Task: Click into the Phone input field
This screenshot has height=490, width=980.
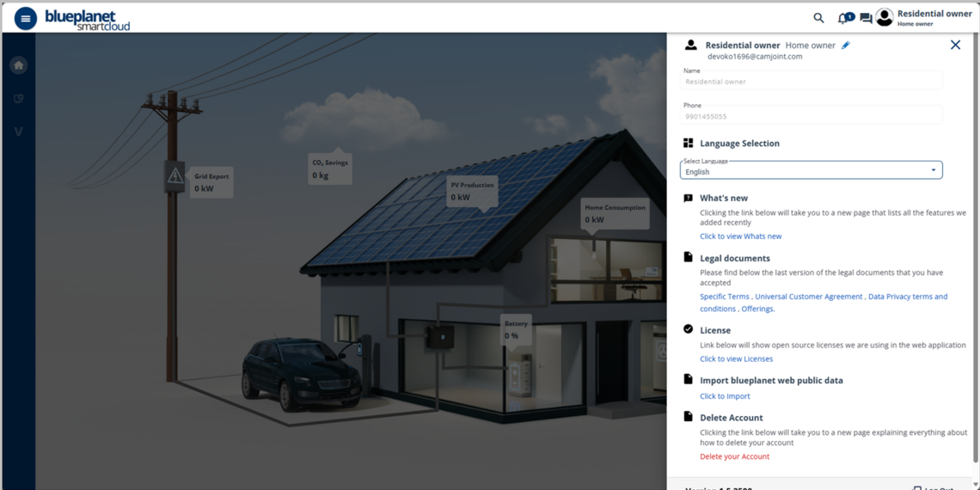Action: (x=811, y=116)
